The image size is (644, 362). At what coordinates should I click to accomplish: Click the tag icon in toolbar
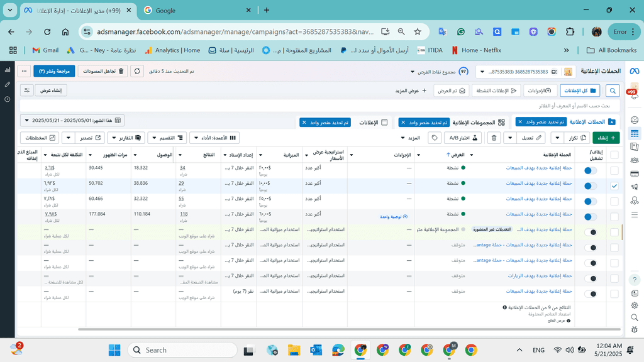click(435, 138)
